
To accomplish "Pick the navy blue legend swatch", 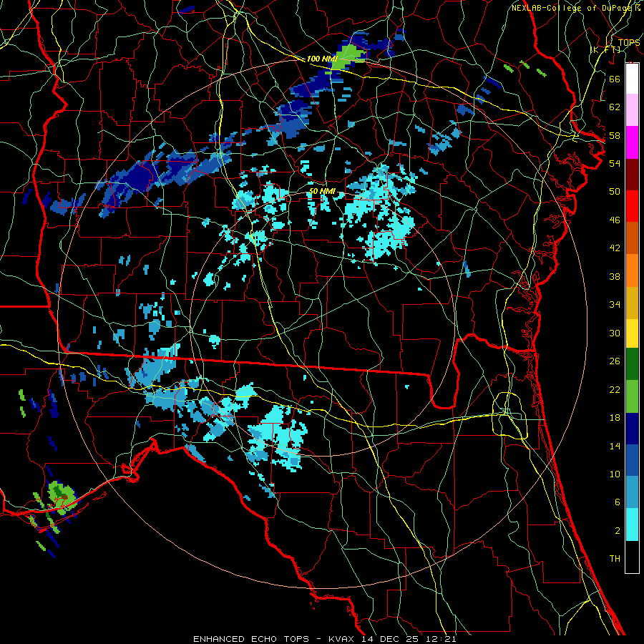I will click(x=632, y=429).
